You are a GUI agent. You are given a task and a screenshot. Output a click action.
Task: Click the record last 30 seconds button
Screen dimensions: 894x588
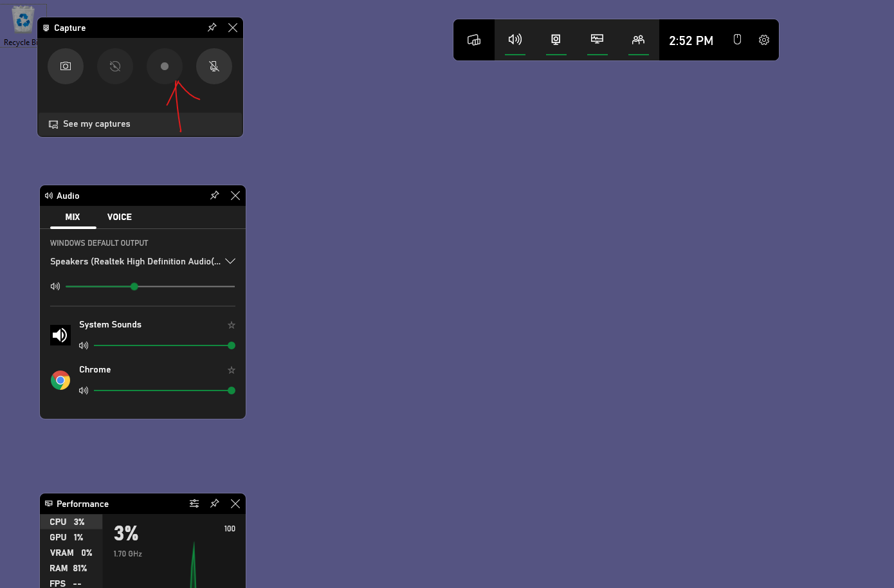[115, 66]
